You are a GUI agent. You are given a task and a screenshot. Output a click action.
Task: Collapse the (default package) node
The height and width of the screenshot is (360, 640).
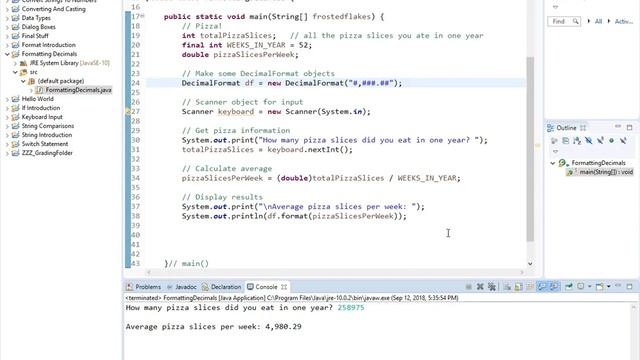coord(23,81)
